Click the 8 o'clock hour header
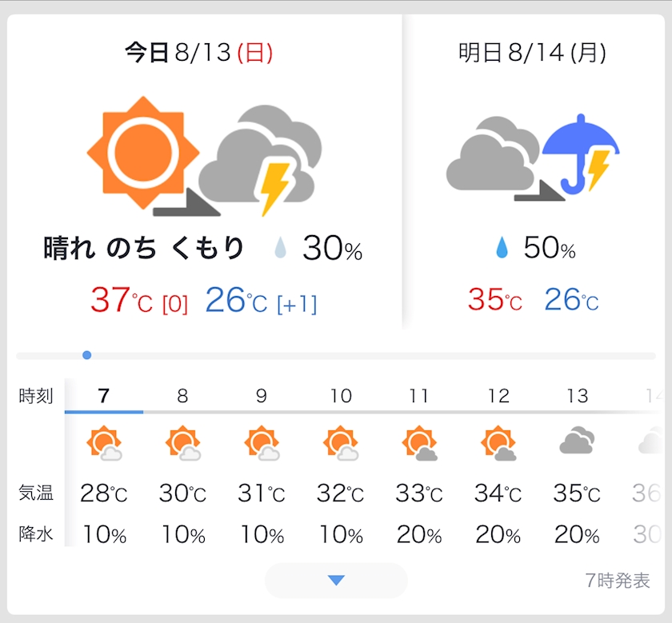Screen dimensions: 672x623 [x=182, y=396]
